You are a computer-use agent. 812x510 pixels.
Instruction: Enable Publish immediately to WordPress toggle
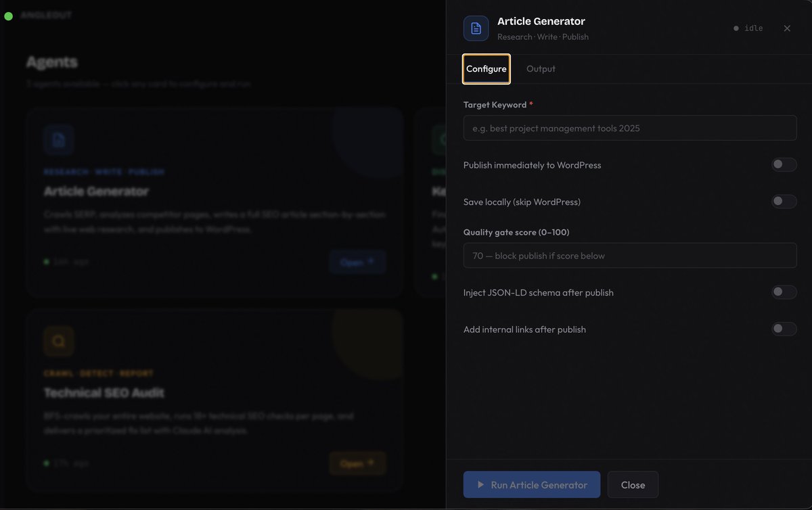click(784, 165)
